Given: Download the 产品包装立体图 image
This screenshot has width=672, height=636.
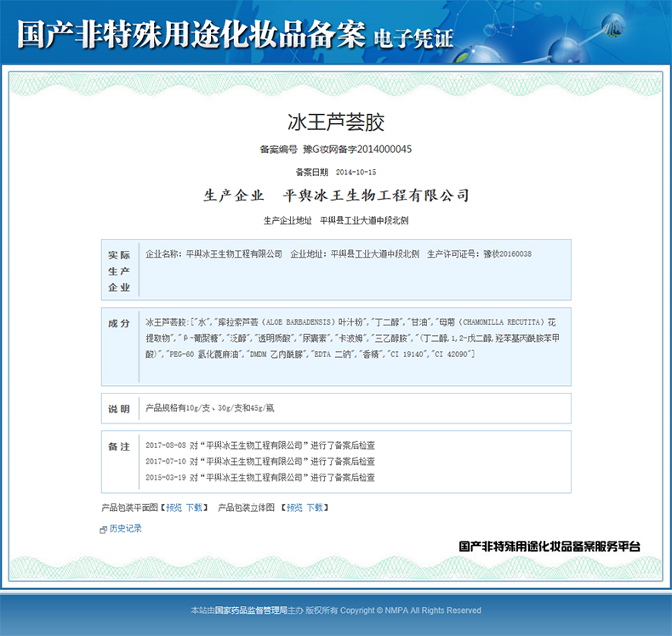Looking at the screenshot, I should [315, 508].
